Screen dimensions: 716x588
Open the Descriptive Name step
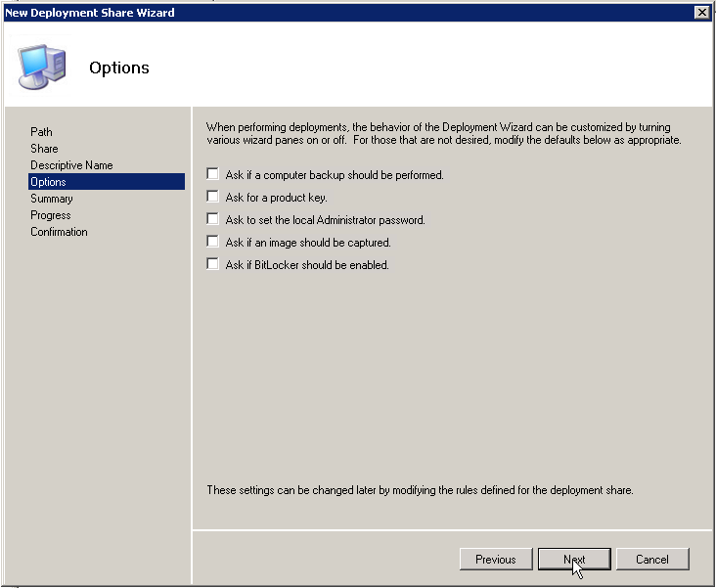71,165
